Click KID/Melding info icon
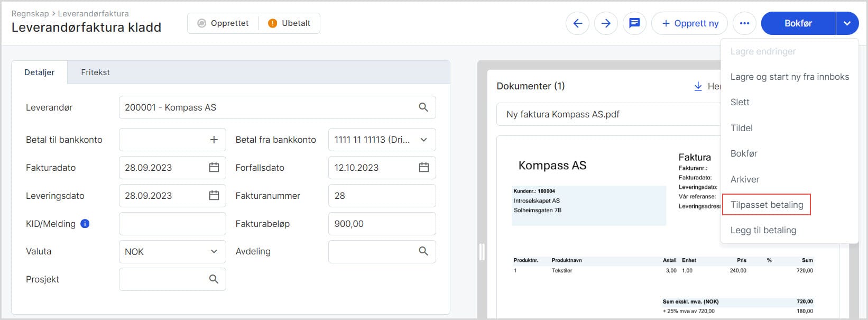Screen dimensions: 868x320 click(85, 224)
